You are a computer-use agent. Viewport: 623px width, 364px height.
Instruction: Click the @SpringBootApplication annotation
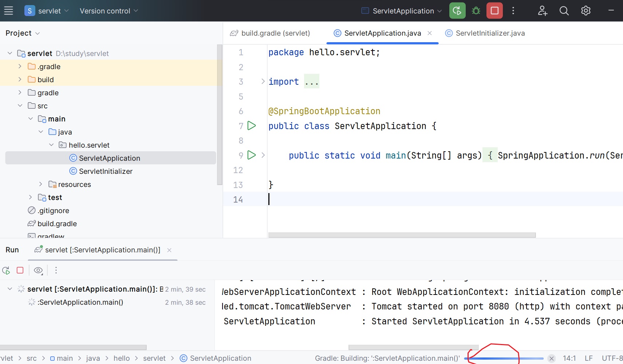tap(324, 111)
